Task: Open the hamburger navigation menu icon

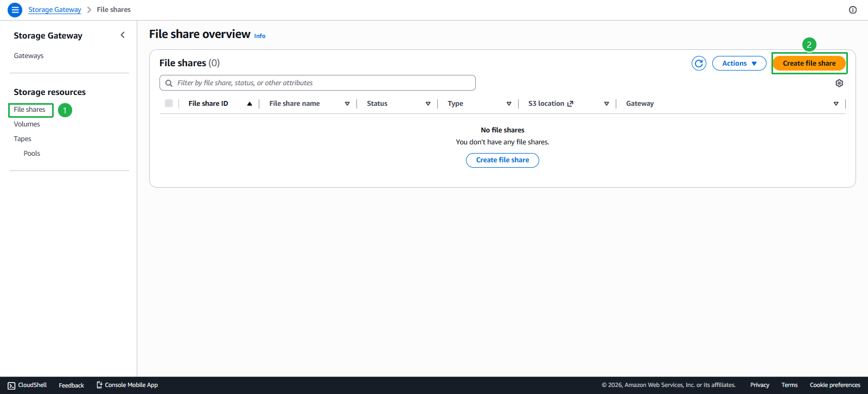Action: [x=15, y=10]
